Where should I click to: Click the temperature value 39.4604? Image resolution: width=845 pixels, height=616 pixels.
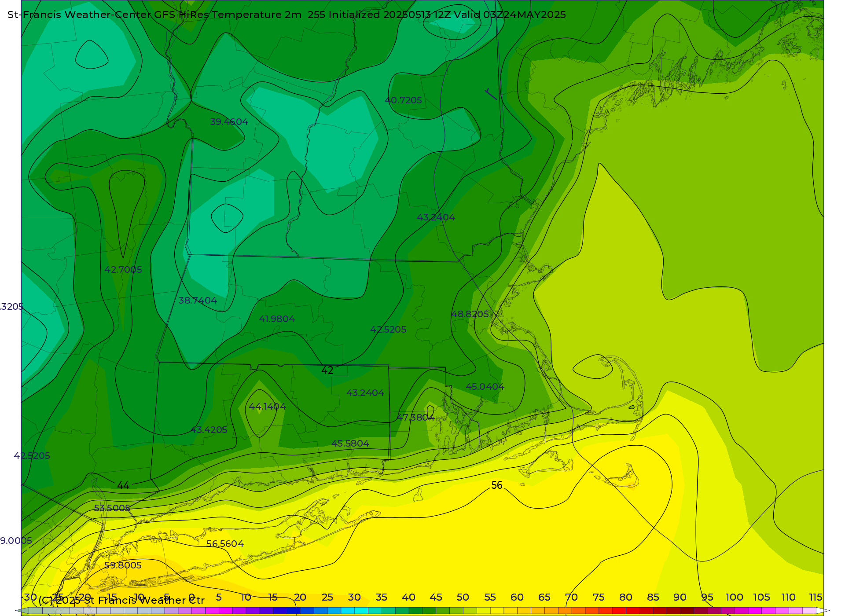pyautogui.click(x=229, y=122)
